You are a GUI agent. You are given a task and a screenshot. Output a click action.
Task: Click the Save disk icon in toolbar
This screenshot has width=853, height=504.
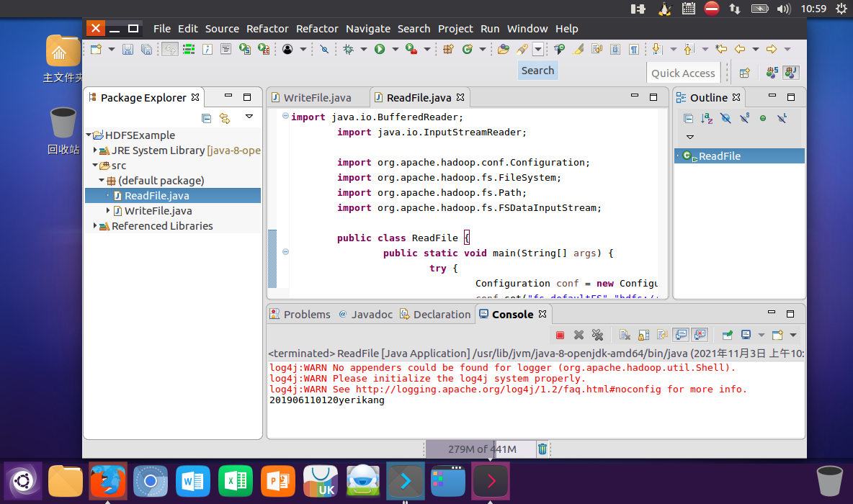click(128, 49)
